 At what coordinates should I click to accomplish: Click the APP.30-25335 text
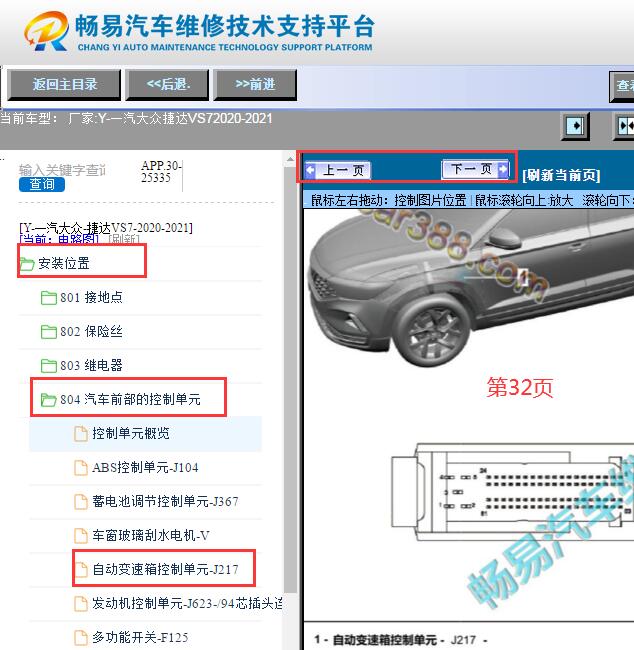click(x=161, y=171)
